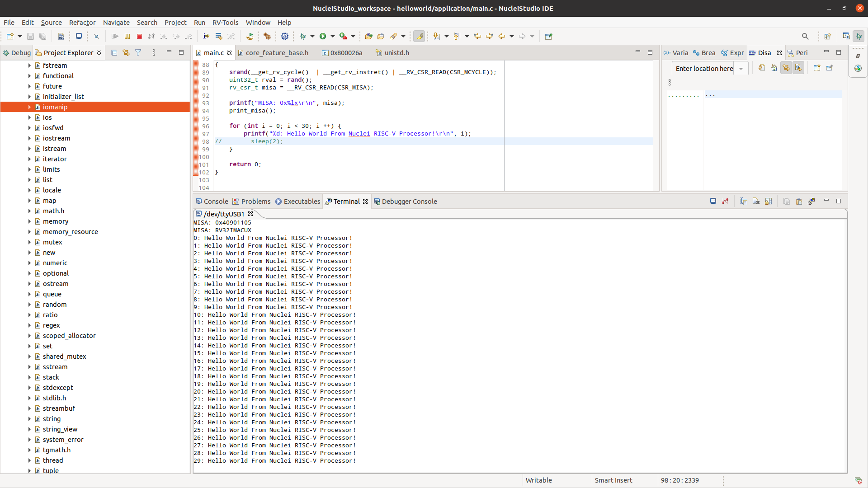Open the toolbar Search magnifier
This screenshot has width=868, height=488.
[805, 36]
